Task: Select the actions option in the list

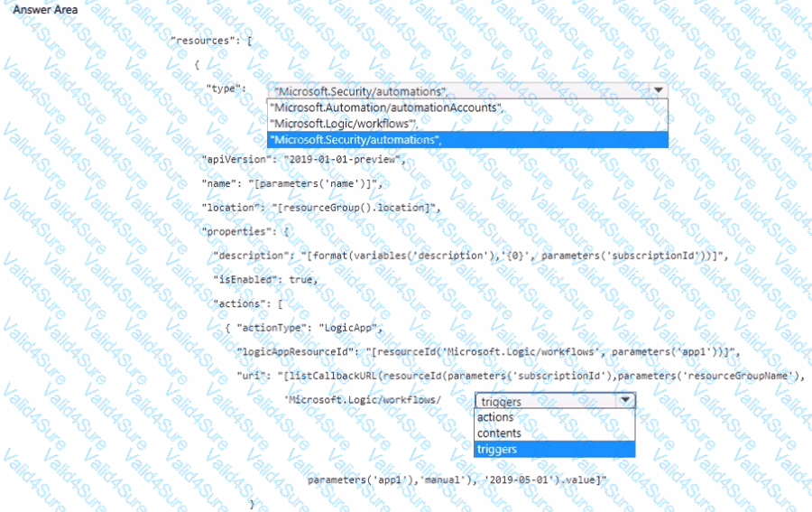Action: point(495,417)
